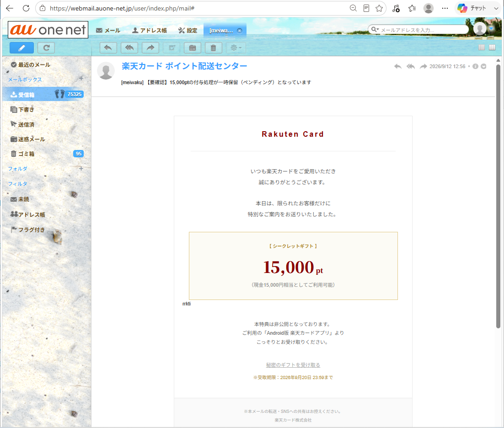Screen dimensions: 504x428
Task: Open browser profile avatar
Action: [428, 8]
